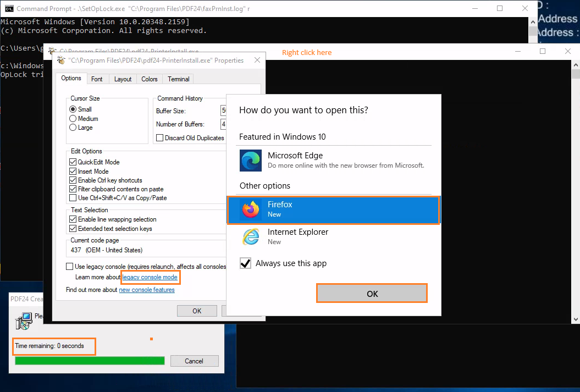The image size is (580, 392).
Task: Toggle Filter clipboard contents on paste
Action: pyautogui.click(x=73, y=189)
